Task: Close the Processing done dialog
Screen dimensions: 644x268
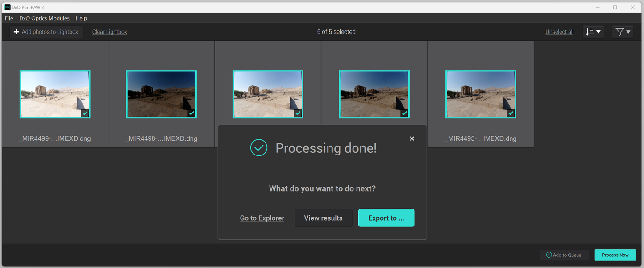Action: pyautogui.click(x=412, y=138)
